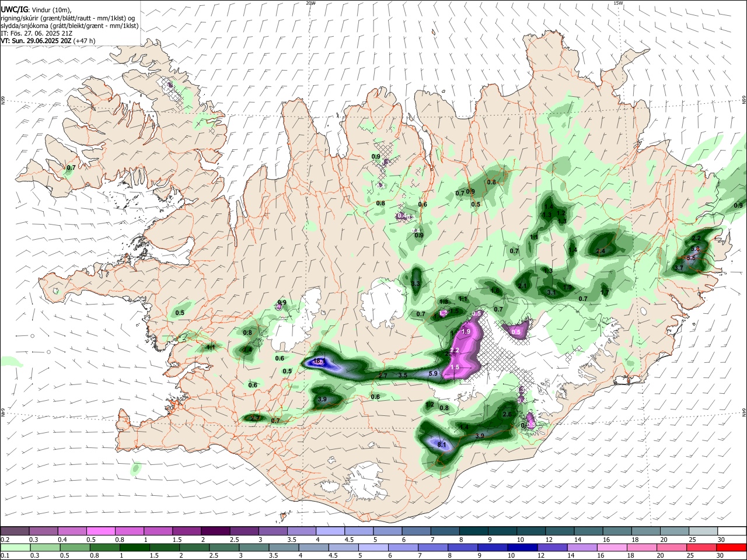Click the 20W longitude label

tap(310, 3)
